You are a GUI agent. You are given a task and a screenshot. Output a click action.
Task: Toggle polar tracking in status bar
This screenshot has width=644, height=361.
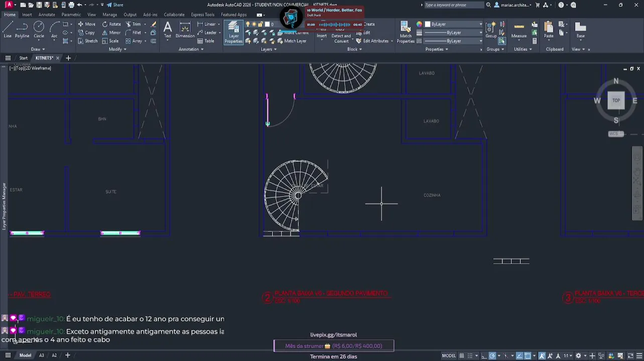tap(492, 356)
